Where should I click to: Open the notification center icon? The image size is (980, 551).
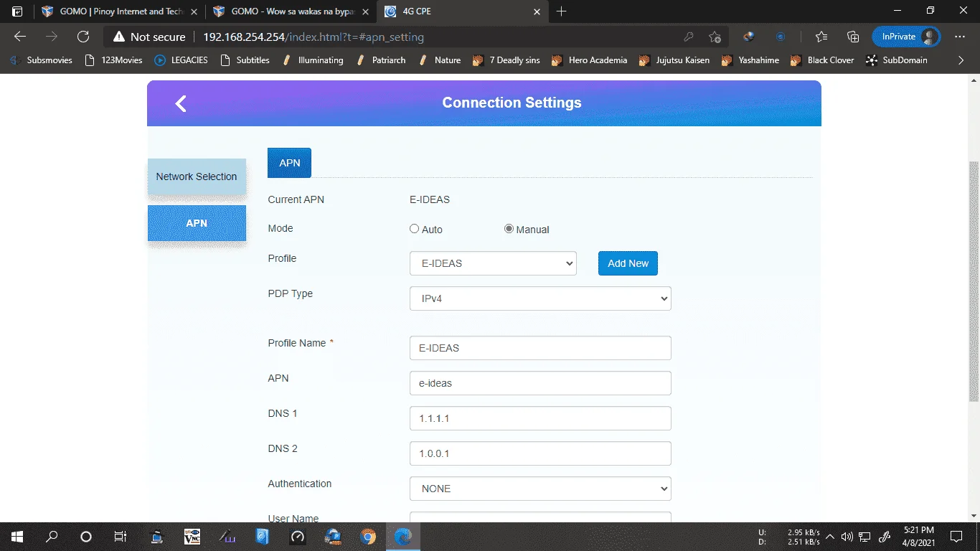[x=956, y=537]
